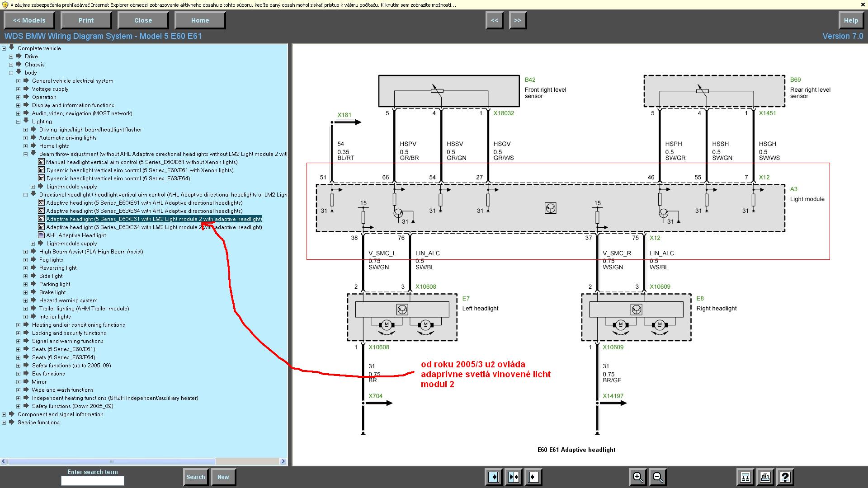
Task: Collapse the Beam throw adjustment node
Action: (x=25, y=154)
